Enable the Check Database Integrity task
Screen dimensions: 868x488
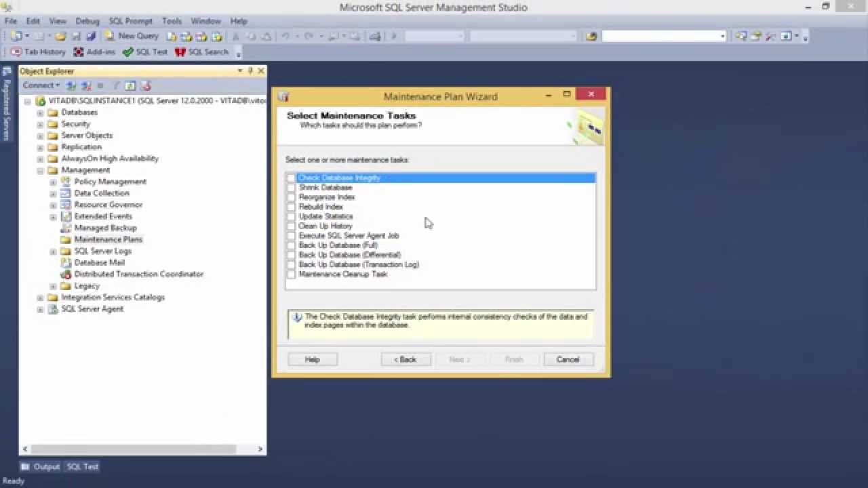[291, 178]
